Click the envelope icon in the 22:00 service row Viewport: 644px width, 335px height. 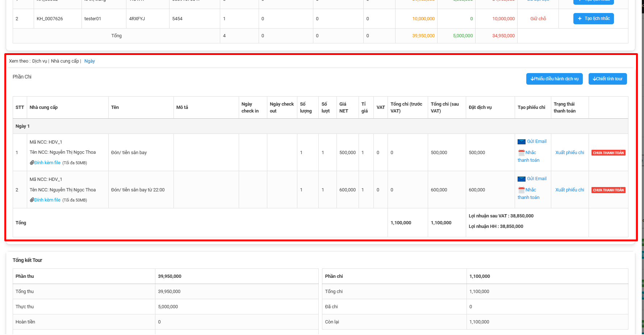point(521,179)
